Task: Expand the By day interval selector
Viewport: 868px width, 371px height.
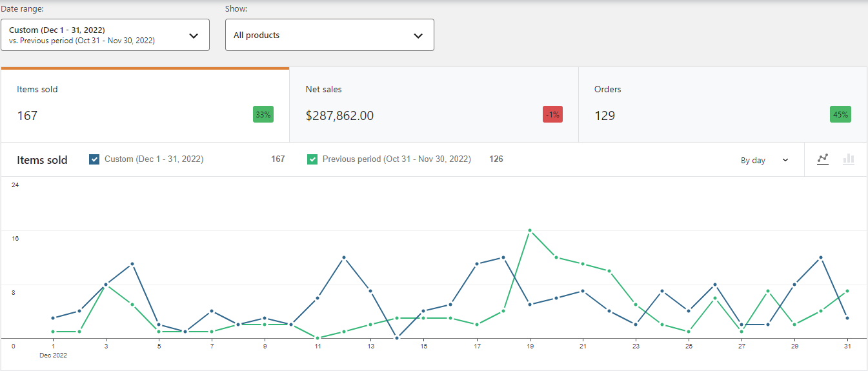Action: click(764, 160)
